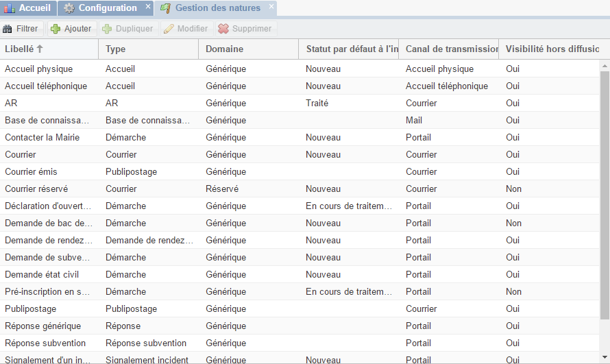Click the vertical scrollbar of the grid
This screenshot has width=610, height=364.
[x=605, y=192]
